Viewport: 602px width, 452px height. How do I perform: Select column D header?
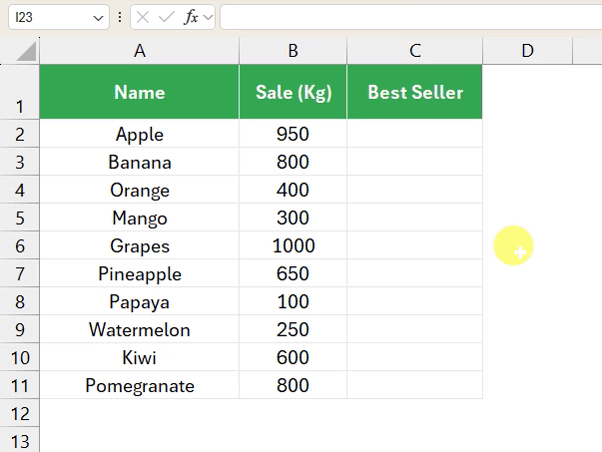[x=528, y=51]
